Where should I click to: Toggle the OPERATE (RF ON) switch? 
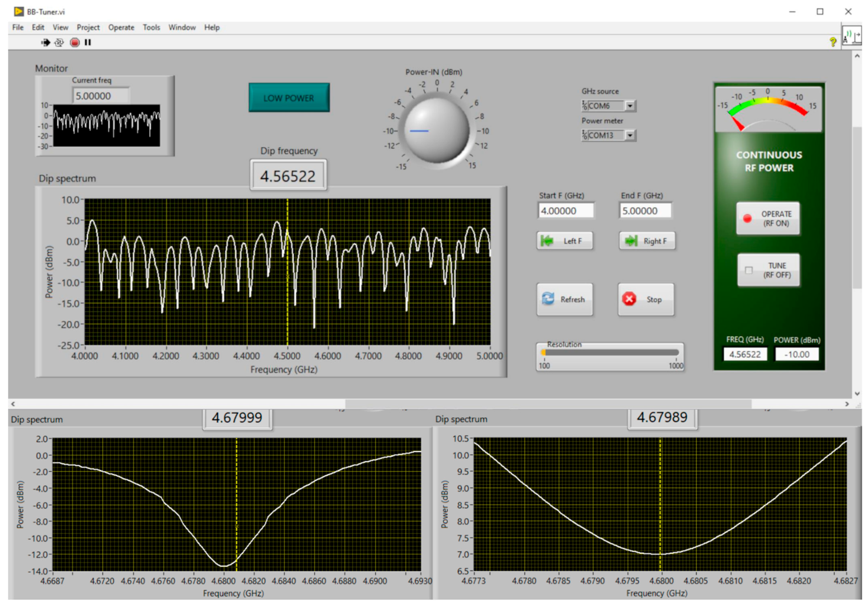click(768, 218)
